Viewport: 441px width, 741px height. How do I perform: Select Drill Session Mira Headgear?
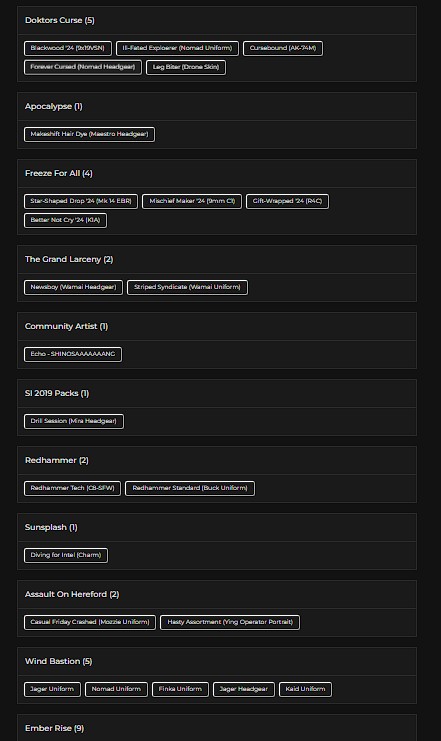(74, 422)
